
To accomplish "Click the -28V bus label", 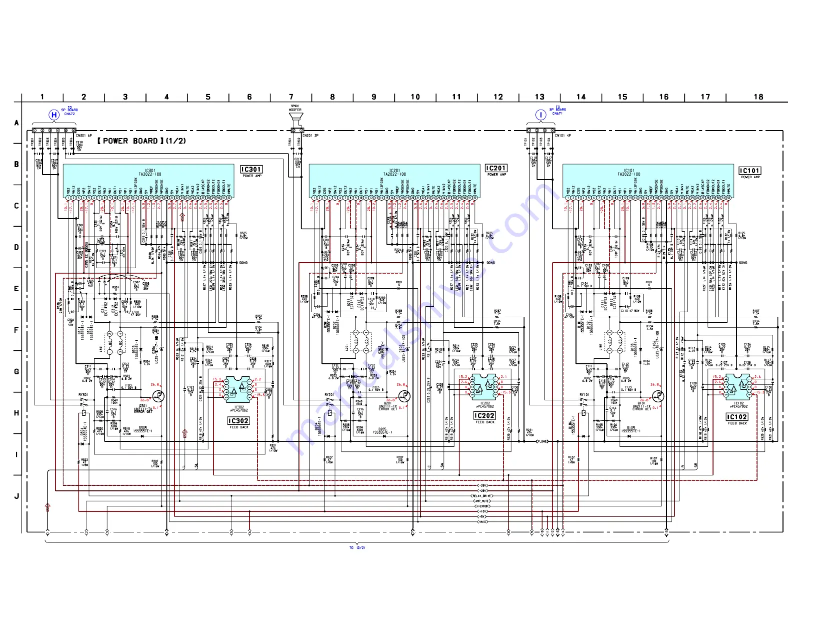I will coord(483,485).
